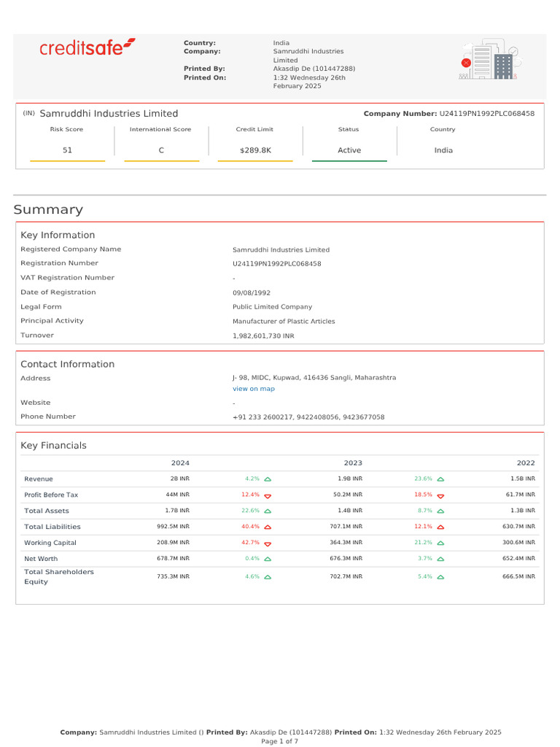Screen dimensions: 560x747
Task: Click Revenue 2024 green up arrow
Action: tap(267, 479)
